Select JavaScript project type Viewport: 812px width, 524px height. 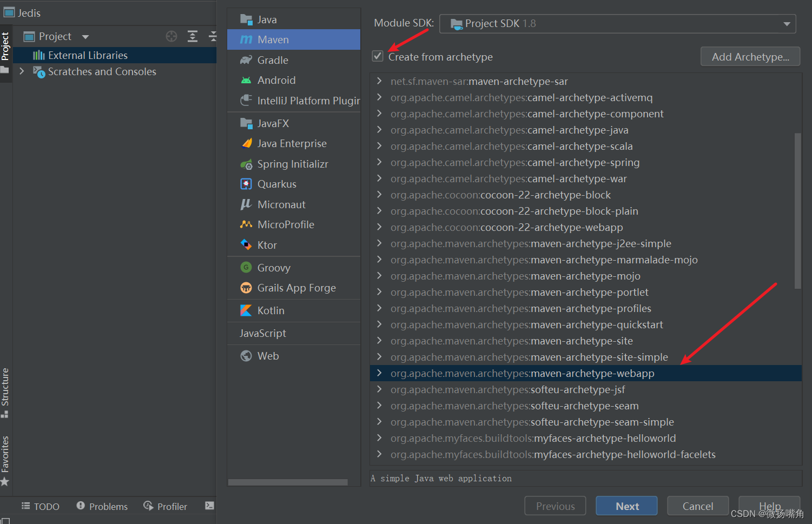(x=294, y=333)
